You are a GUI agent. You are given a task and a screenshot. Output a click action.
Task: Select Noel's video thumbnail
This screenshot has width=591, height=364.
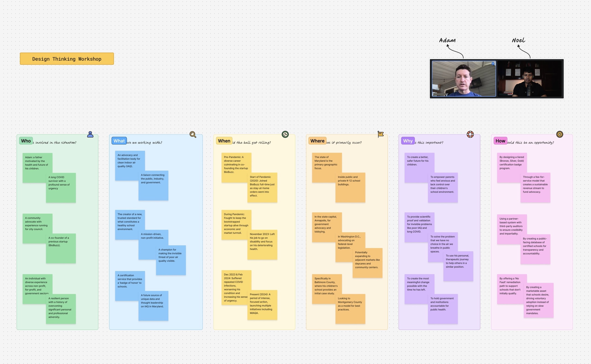tap(530, 79)
